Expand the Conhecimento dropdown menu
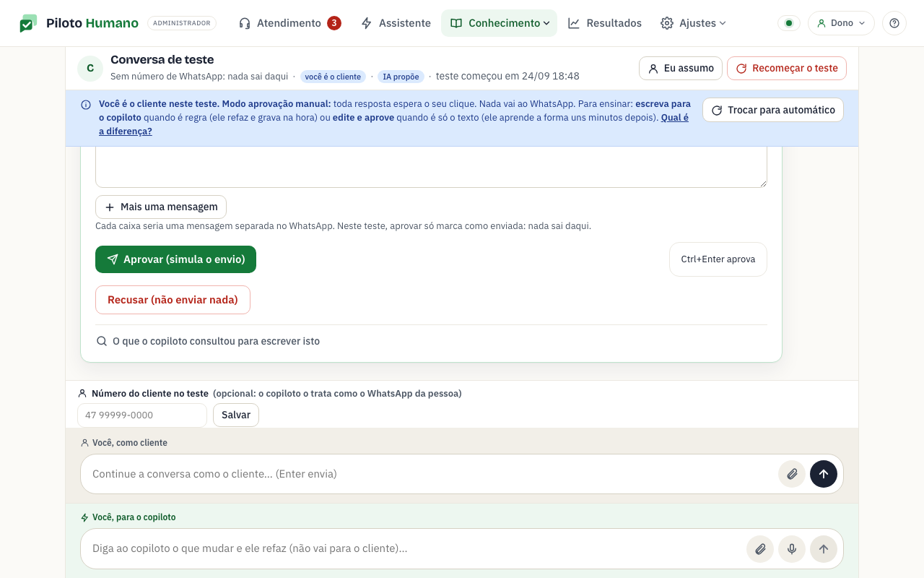The width and height of the screenshot is (924, 578). [500, 23]
